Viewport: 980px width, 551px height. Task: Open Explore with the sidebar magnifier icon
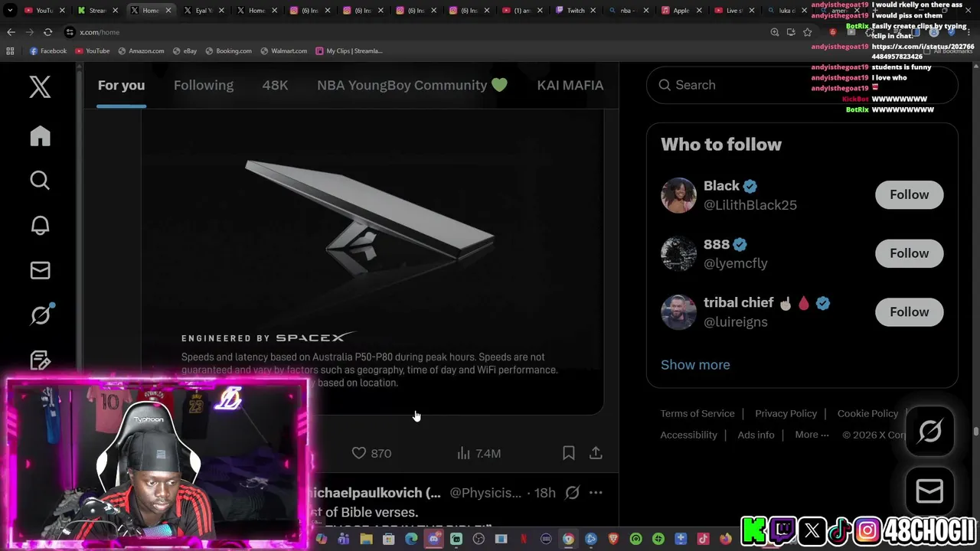click(x=40, y=181)
